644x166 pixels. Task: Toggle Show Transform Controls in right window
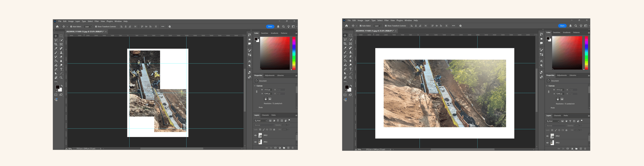click(386, 26)
